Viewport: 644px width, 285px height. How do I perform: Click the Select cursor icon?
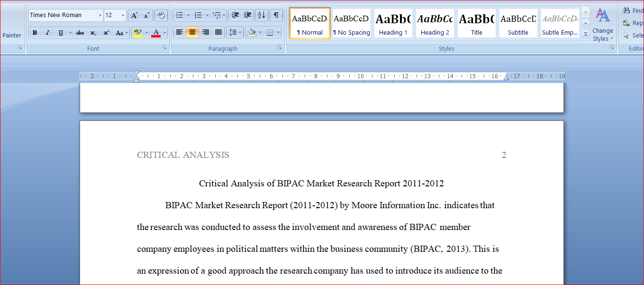pyautogui.click(x=626, y=35)
